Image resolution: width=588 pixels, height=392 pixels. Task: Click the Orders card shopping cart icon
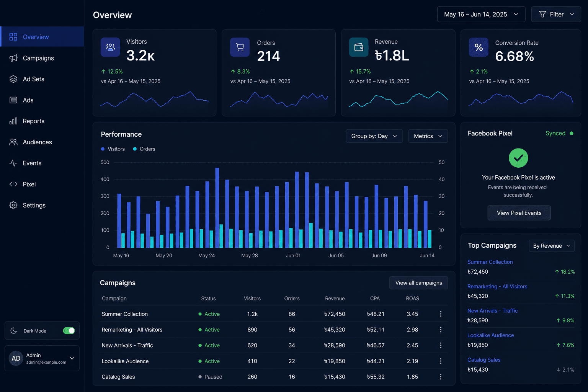[x=240, y=47]
